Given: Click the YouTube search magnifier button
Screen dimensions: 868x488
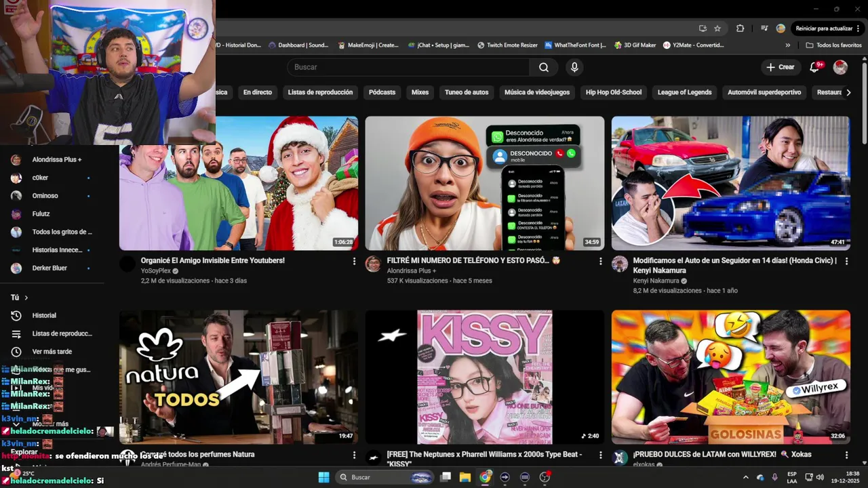Looking at the screenshot, I should click(x=544, y=67).
